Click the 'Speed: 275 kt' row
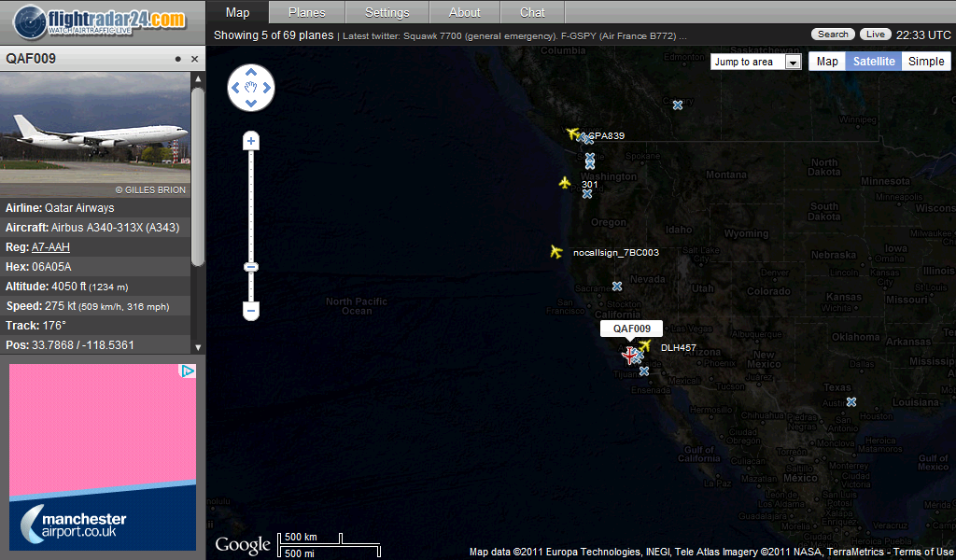The width and height of the screenshot is (956, 560). [x=95, y=306]
